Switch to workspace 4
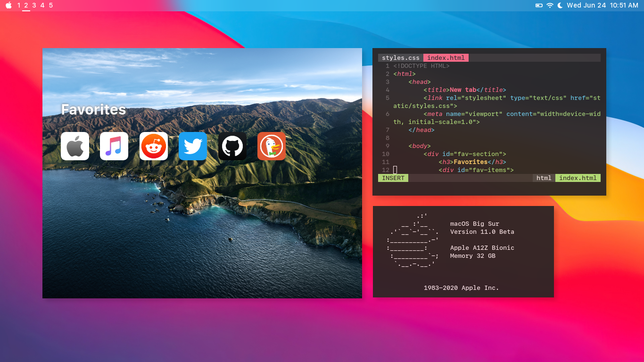Viewport: 644px width, 362px height. click(42, 5)
